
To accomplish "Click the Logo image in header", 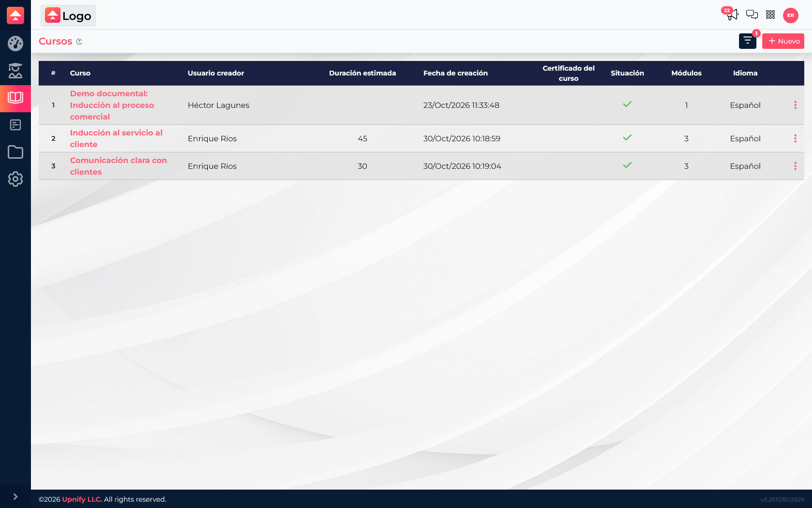I will (68, 15).
